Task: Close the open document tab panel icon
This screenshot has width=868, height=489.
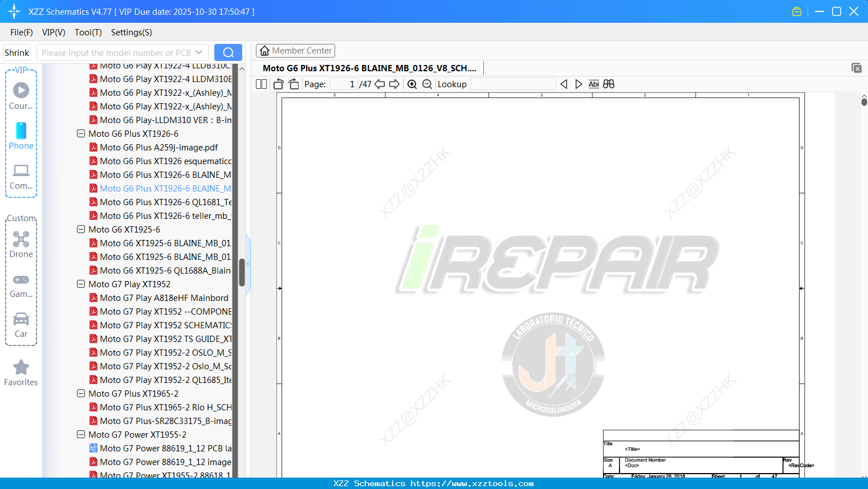Action: tap(857, 68)
